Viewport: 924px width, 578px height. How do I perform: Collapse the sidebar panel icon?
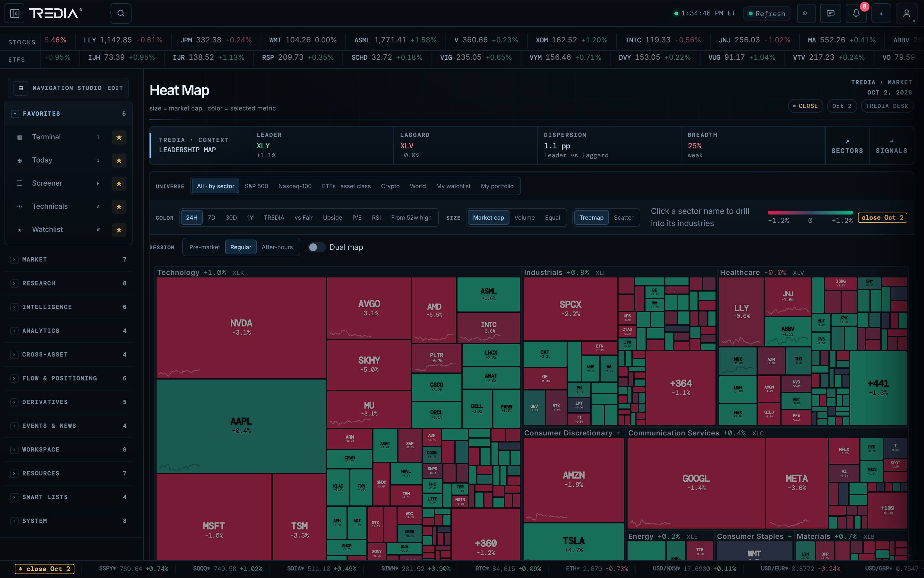point(14,13)
